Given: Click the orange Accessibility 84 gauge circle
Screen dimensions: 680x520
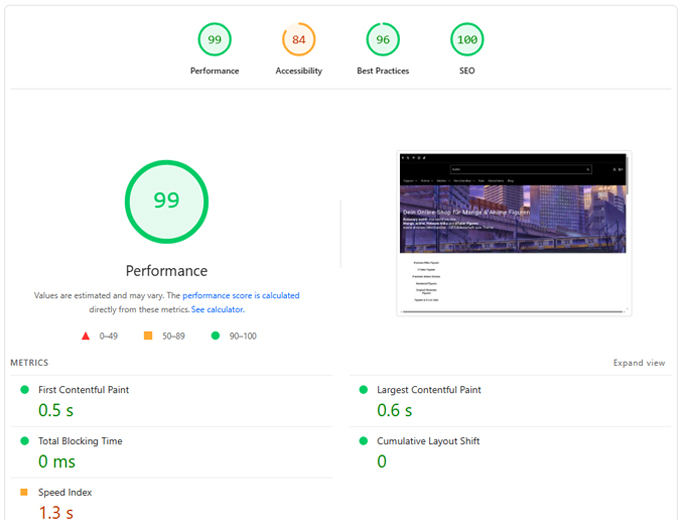Looking at the screenshot, I should tap(299, 40).
